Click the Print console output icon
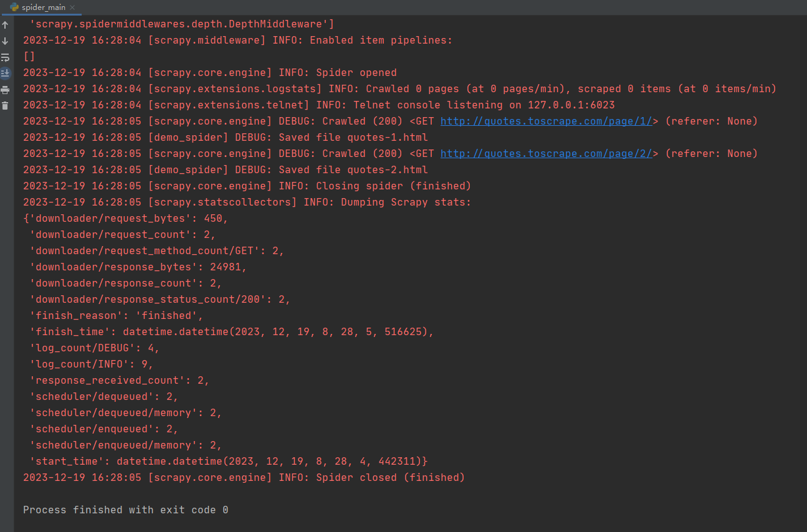Image resolution: width=807 pixels, height=532 pixels. tap(5, 90)
